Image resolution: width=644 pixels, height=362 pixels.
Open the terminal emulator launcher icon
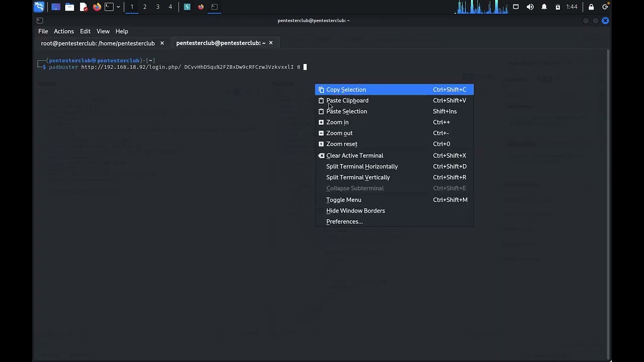pos(109,7)
